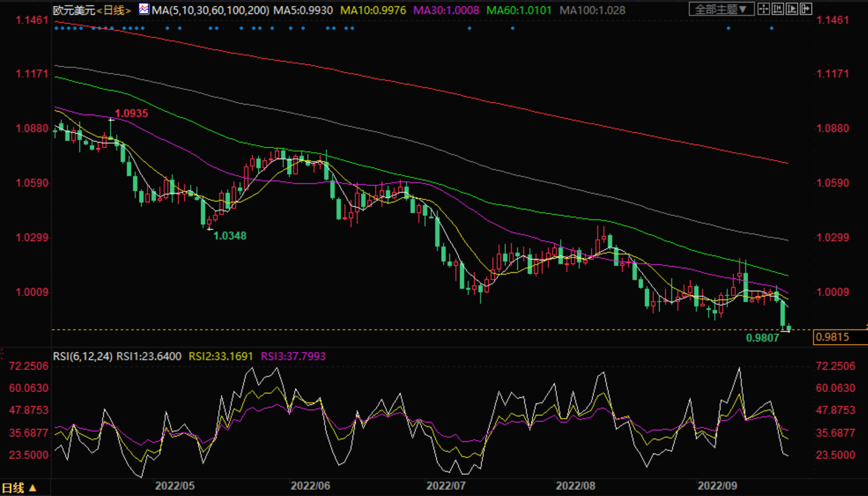This screenshot has width=868, height=496.
Task: Click the MA30:1.0008 legend value
Action: click(446, 10)
